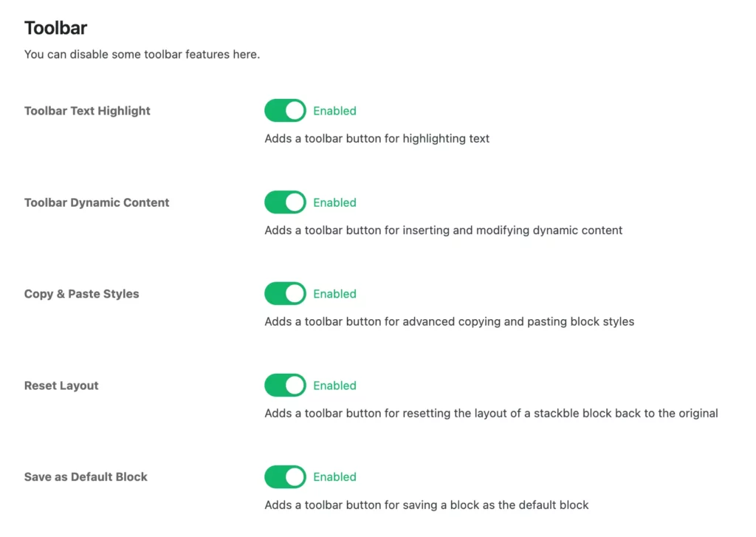Click Enabled text beside Save as Default Block
Image resolution: width=756 pixels, height=537 pixels.
(x=334, y=476)
